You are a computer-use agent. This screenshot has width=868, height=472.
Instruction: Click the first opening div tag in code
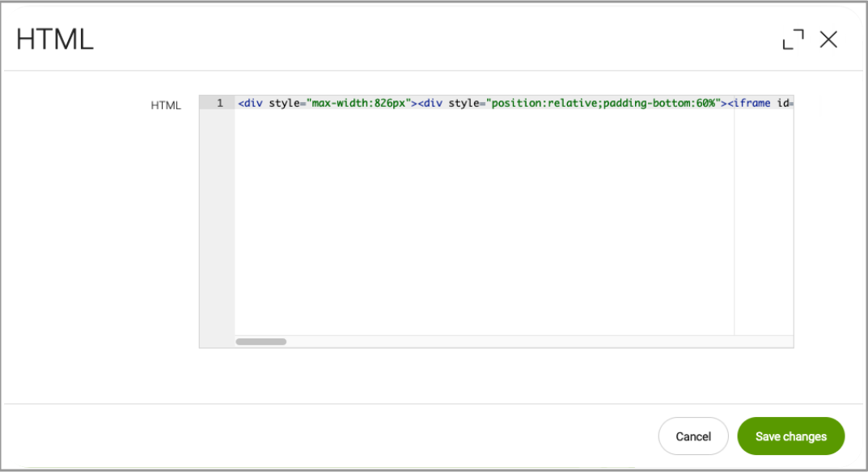point(251,104)
